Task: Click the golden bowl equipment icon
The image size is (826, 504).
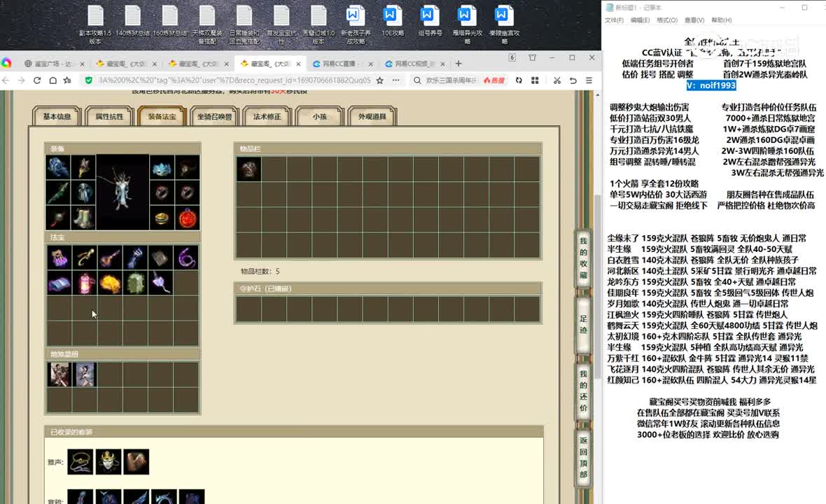Action: tap(162, 218)
